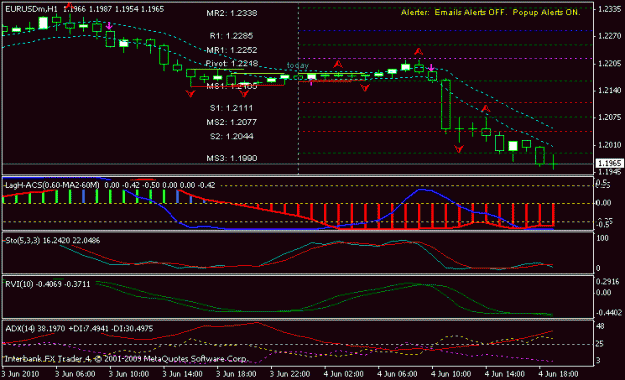Click the 4 Jun 06:00 time label
Screen dimensions: 625x380
coord(397,374)
